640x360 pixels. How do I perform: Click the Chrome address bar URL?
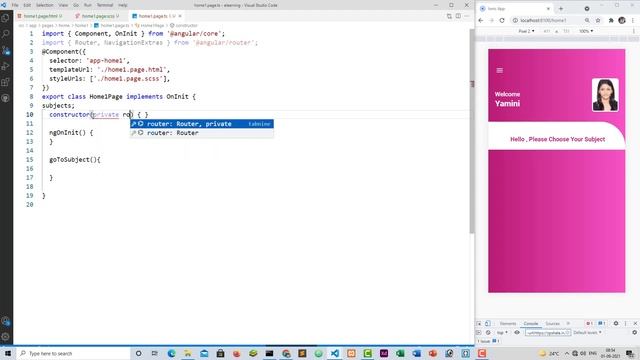[543, 20]
